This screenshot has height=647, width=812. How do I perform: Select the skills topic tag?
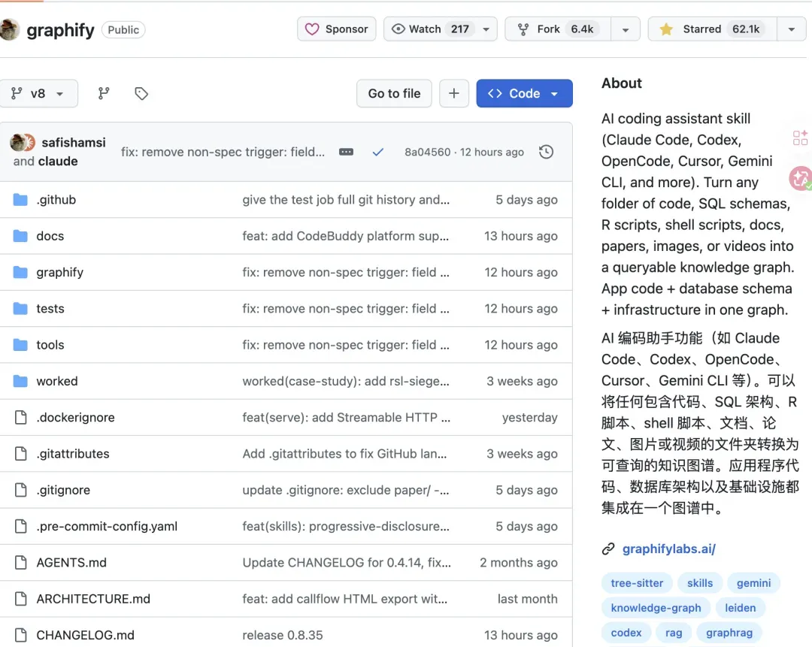pos(700,583)
